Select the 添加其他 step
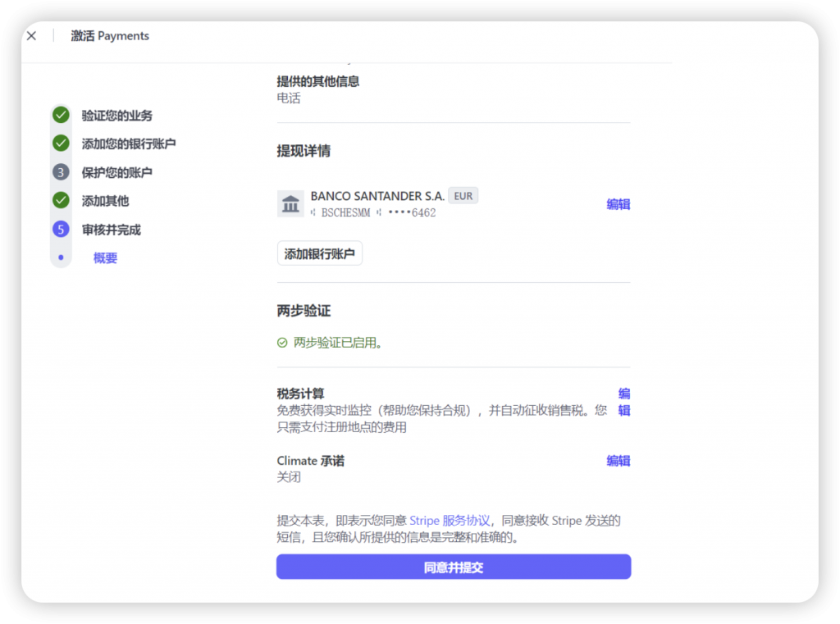 105,201
